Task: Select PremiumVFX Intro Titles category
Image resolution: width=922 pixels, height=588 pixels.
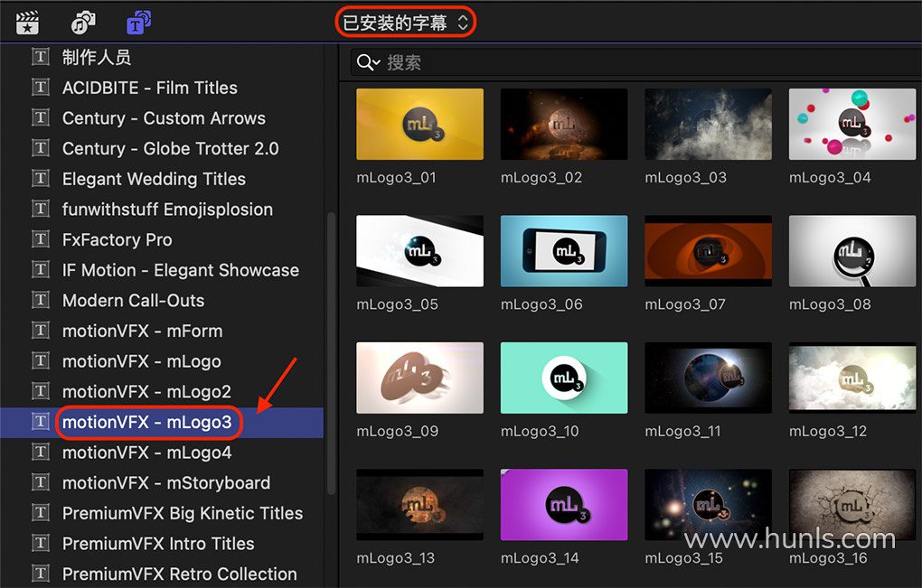Action: click(162, 544)
